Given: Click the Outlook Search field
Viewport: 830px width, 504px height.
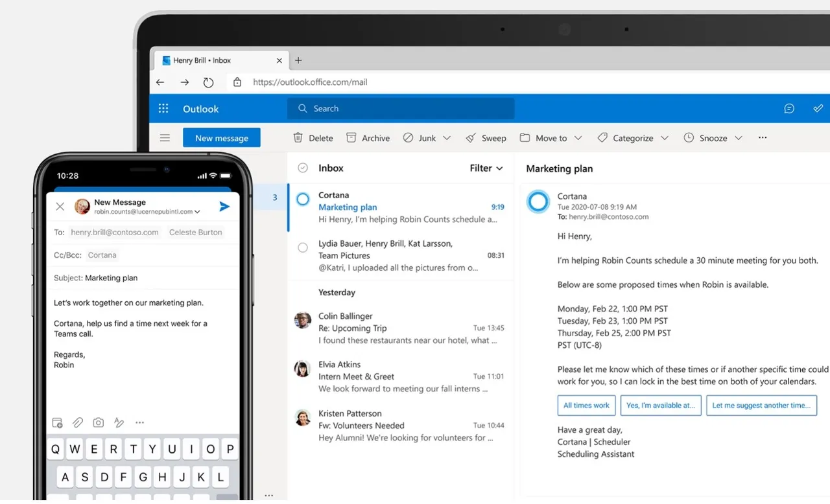Looking at the screenshot, I should (401, 109).
